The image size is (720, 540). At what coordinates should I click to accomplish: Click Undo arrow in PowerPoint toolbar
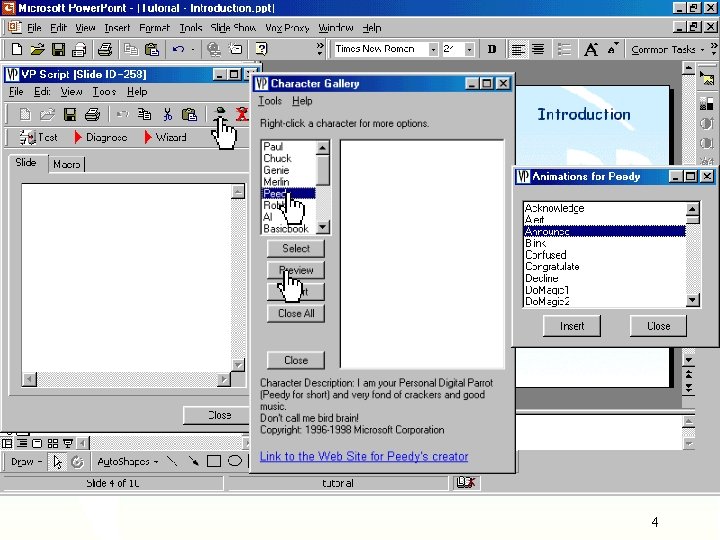pos(179,49)
